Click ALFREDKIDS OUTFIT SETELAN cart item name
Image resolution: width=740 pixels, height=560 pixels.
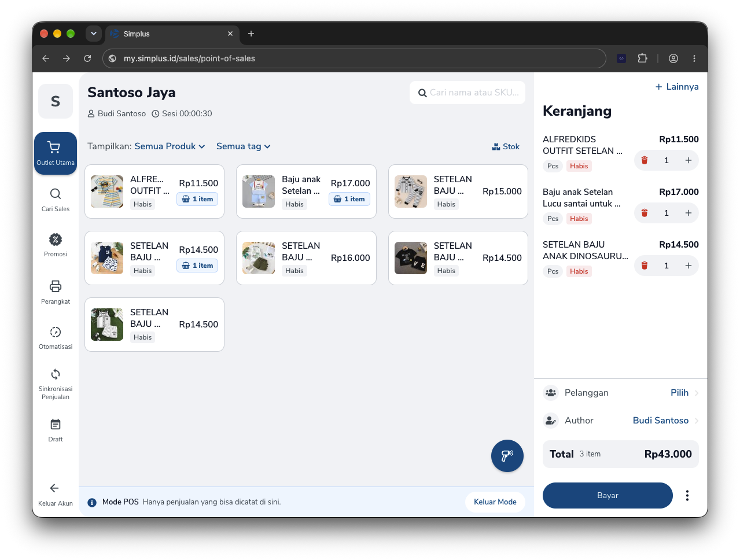point(583,145)
